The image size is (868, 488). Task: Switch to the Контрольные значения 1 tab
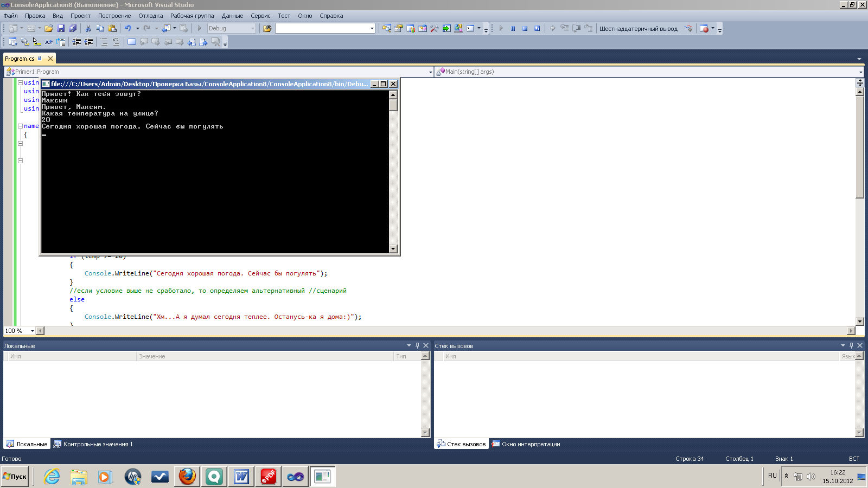tap(93, 444)
